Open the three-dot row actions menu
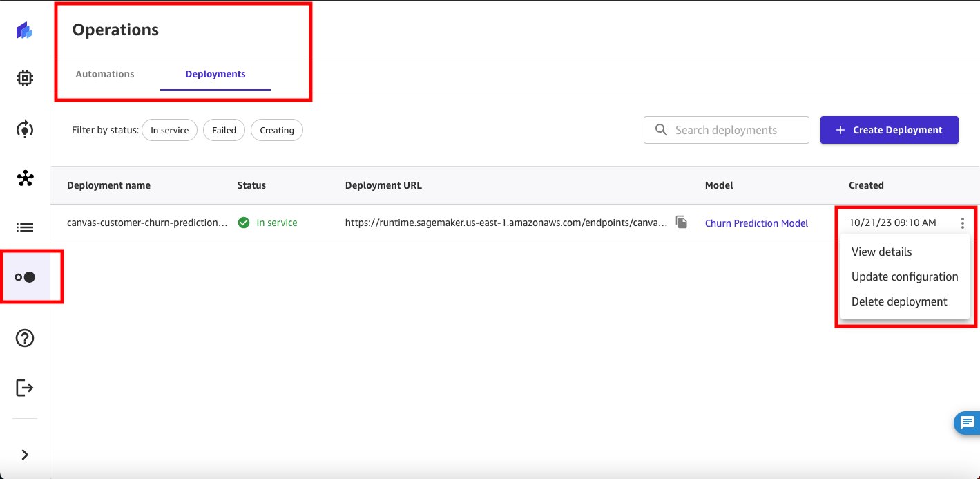Viewport: 980px width, 479px height. [x=962, y=223]
